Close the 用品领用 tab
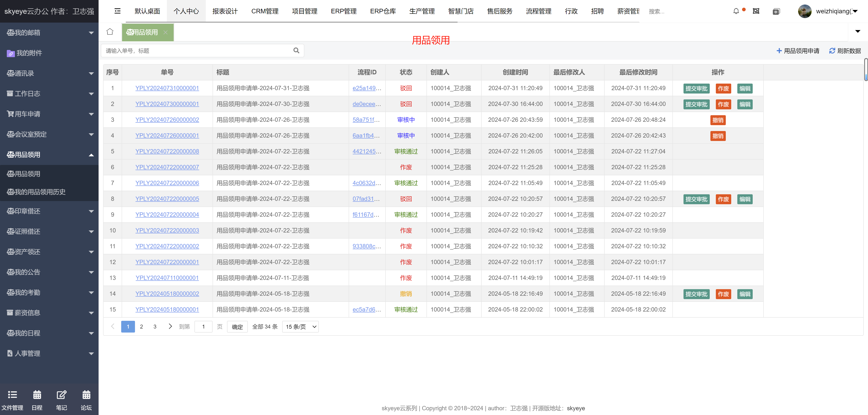Viewport: 868px width, 415px height. point(166,32)
